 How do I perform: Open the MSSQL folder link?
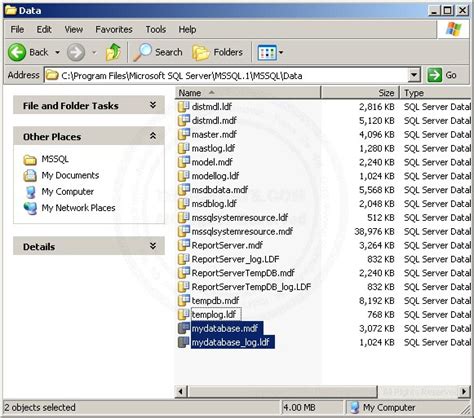click(55, 159)
